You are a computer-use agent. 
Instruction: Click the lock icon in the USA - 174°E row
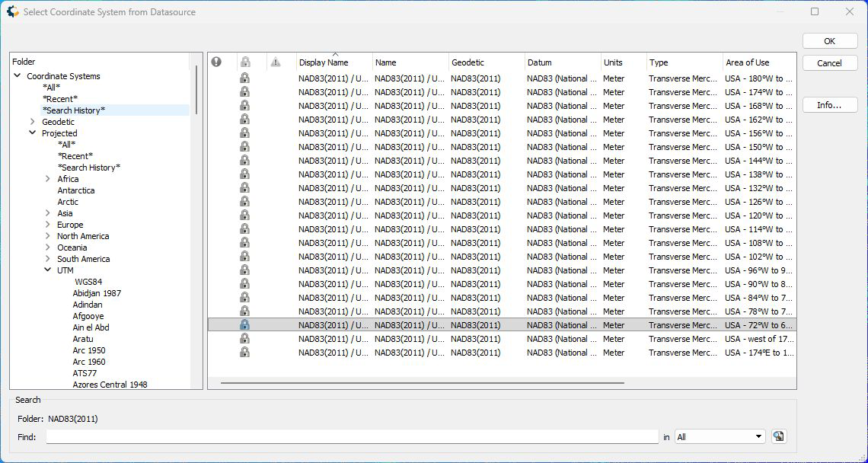coord(244,353)
